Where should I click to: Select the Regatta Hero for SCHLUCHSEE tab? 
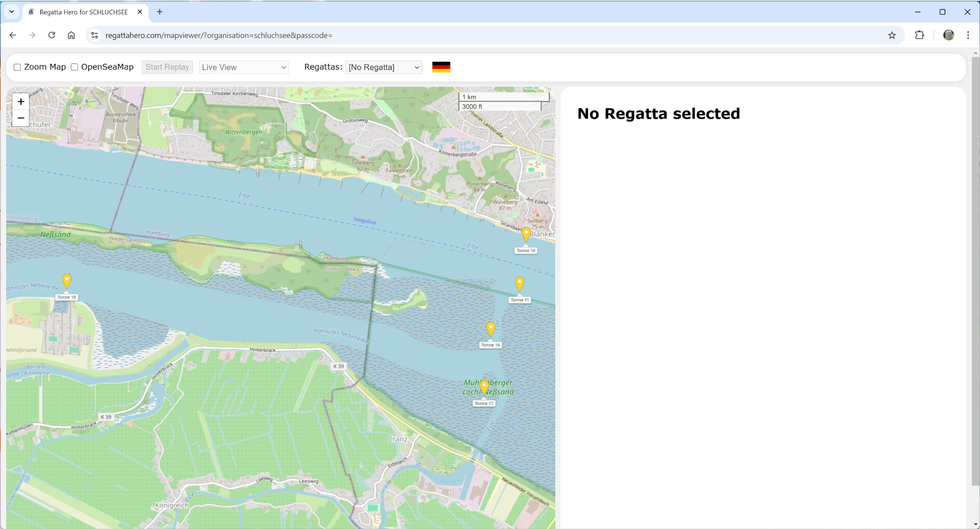tap(83, 12)
